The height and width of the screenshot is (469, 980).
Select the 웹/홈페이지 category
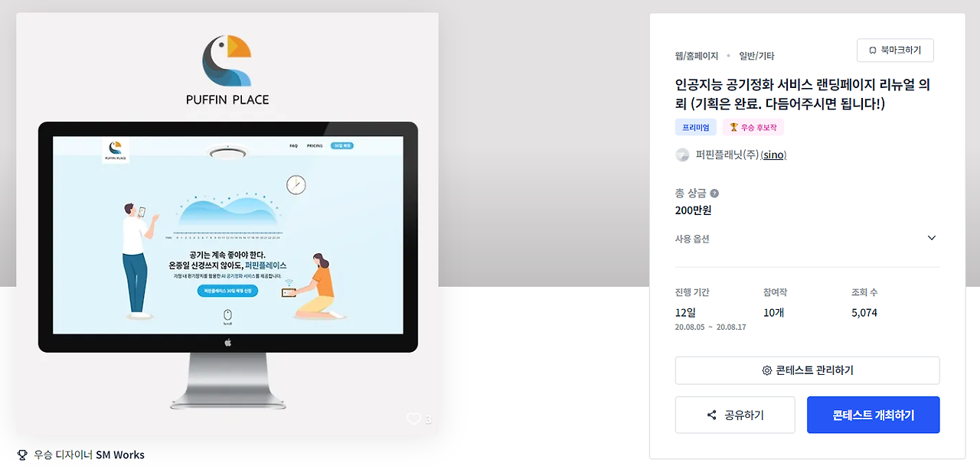[697, 56]
